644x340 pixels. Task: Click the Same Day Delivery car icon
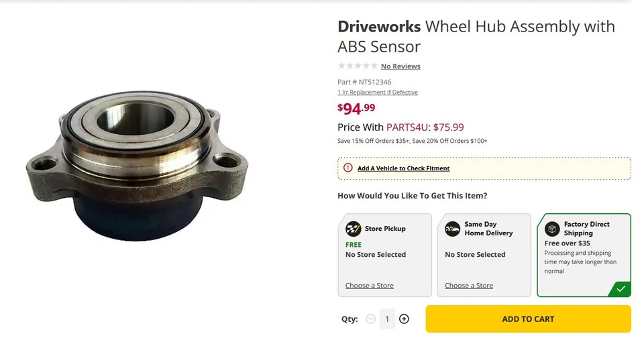453,229
